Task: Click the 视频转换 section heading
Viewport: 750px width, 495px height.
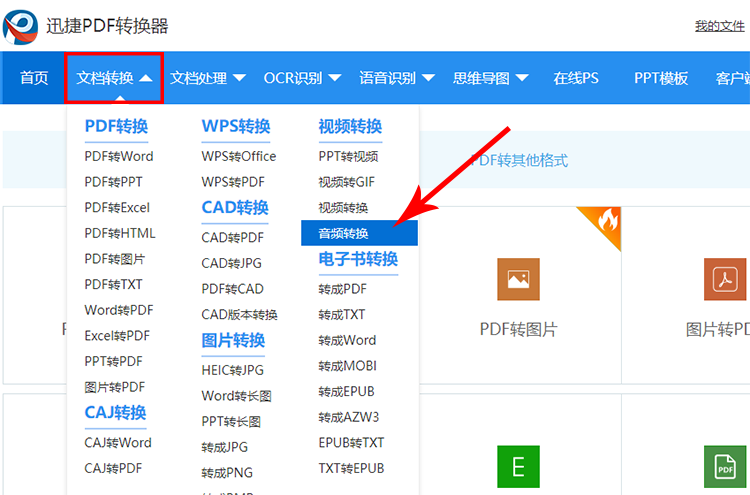Action: [x=350, y=126]
